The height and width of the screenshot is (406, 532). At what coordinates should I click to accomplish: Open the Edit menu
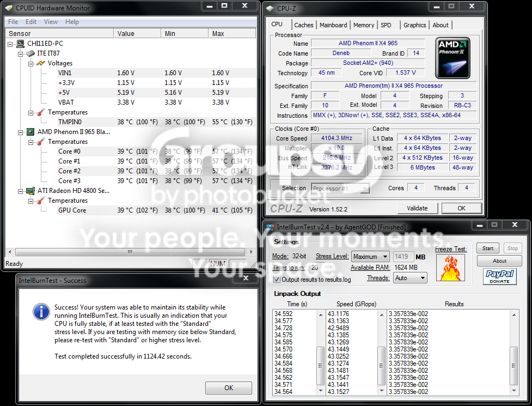coord(31,22)
